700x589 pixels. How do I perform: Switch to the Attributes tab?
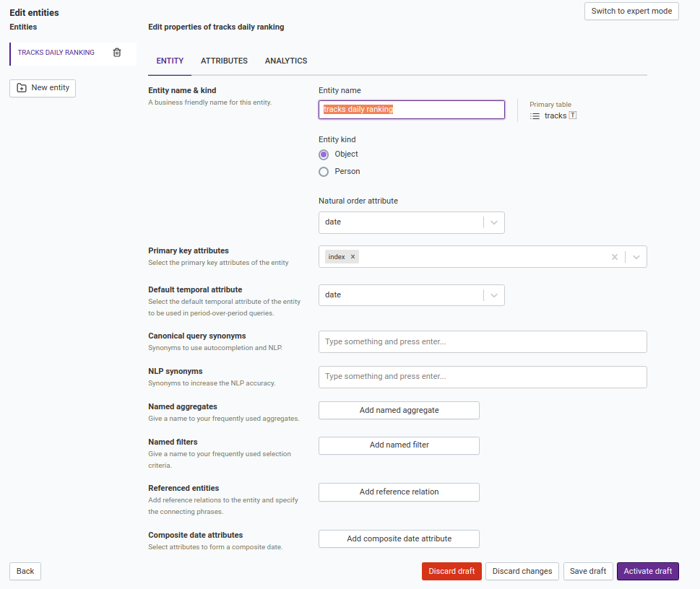(x=224, y=61)
